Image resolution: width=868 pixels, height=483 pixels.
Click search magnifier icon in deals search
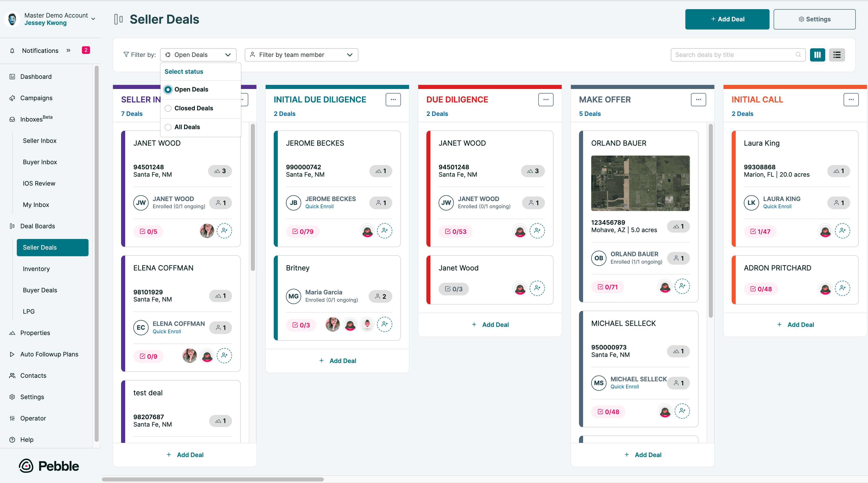click(798, 55)
